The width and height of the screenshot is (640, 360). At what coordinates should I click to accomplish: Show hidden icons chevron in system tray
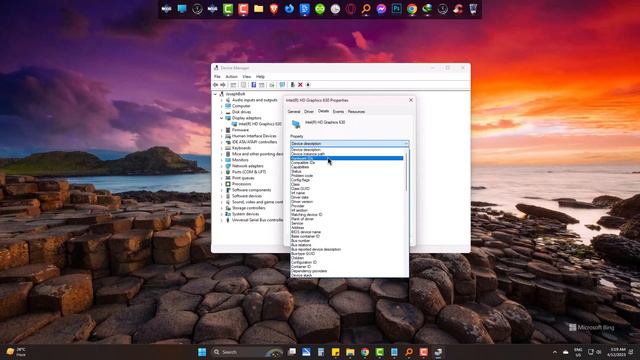[555, 352]
